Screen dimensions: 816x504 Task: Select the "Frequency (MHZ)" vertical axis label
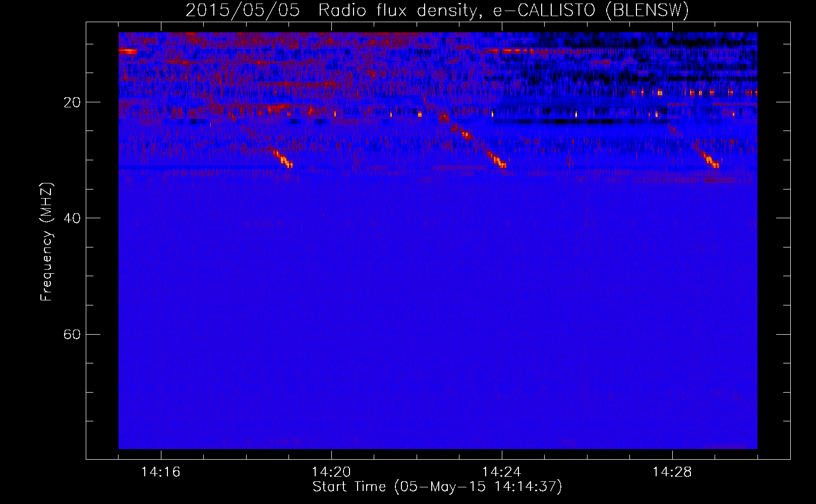pos(46,242)
